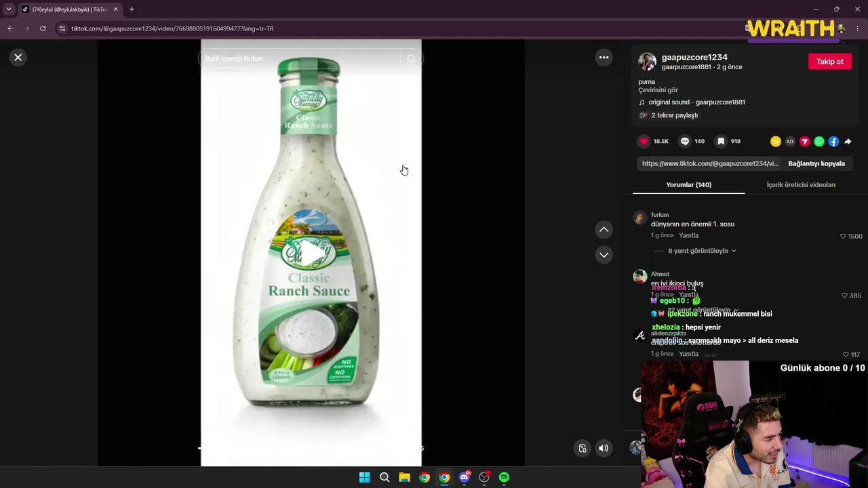Open the Windows Start menu
The image size is (868, 488).
364,477
